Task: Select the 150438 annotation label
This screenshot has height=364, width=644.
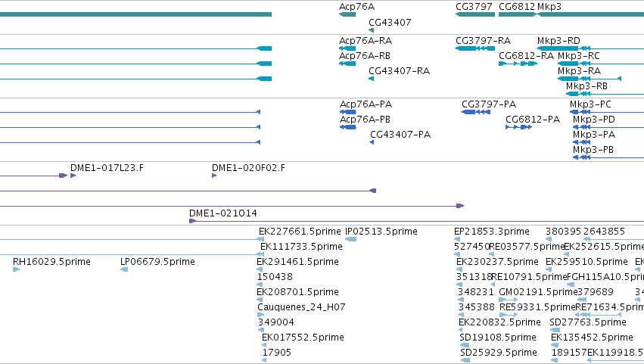Action: (275, 277)
